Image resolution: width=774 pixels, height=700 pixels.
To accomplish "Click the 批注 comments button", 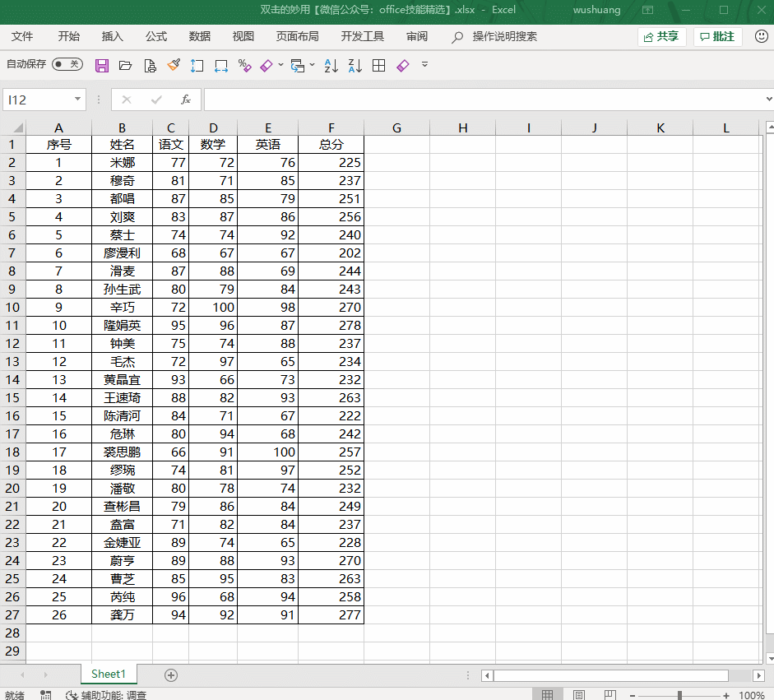I will pos(717,37).
